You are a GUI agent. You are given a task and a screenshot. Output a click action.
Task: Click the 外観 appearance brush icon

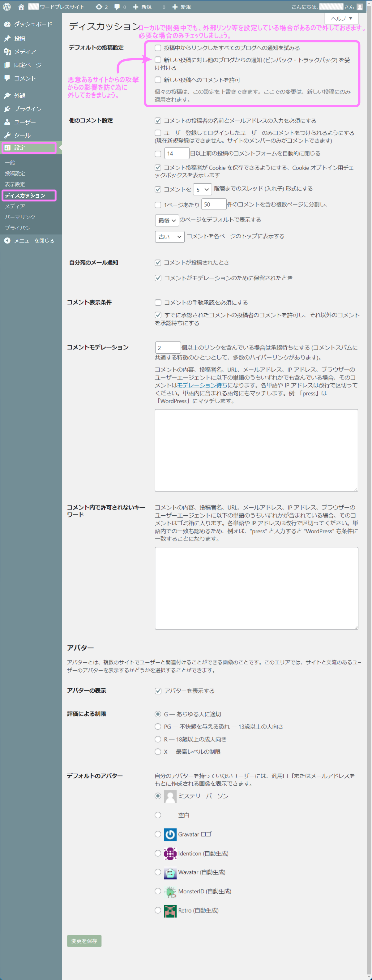(x=7, y=96)
